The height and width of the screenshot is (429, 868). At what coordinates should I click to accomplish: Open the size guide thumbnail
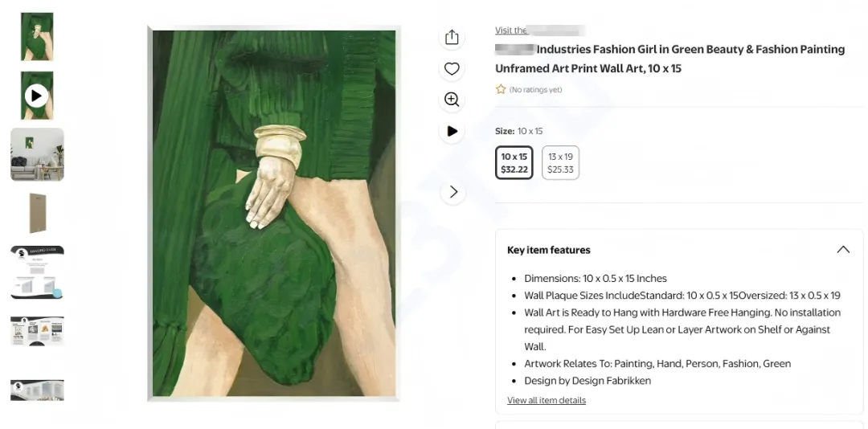[x=37, y=272]
